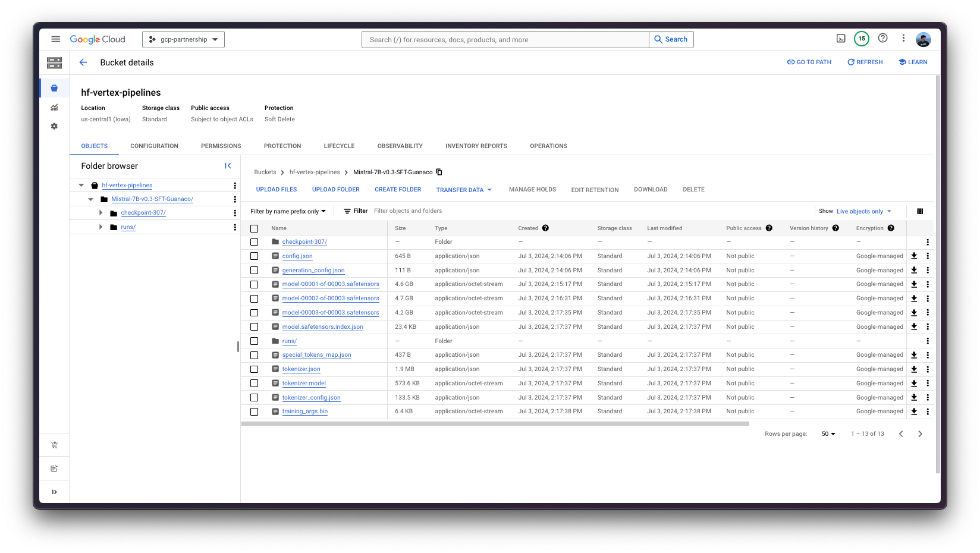Open Cloud Storage product icon in sidebar
The width and height of the screenshot is (980, 553).
tap(54, 62)
